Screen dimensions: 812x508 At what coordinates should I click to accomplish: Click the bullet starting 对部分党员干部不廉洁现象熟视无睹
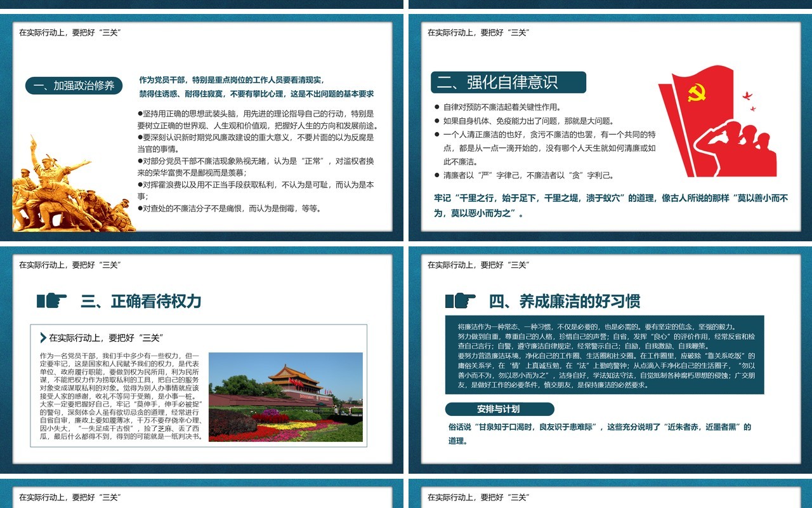click(256, 167)
